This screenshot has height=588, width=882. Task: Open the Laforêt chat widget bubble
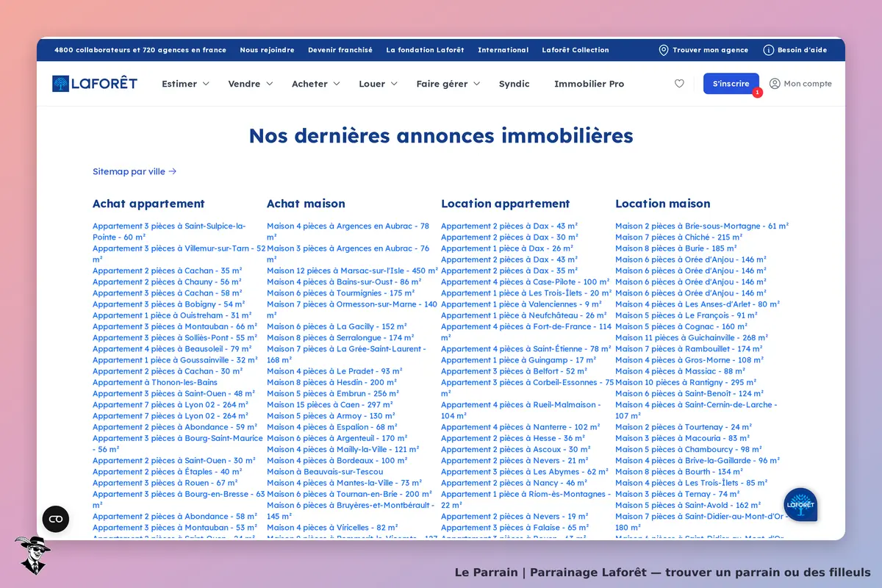pyautogui.click(x=800, y=505)
